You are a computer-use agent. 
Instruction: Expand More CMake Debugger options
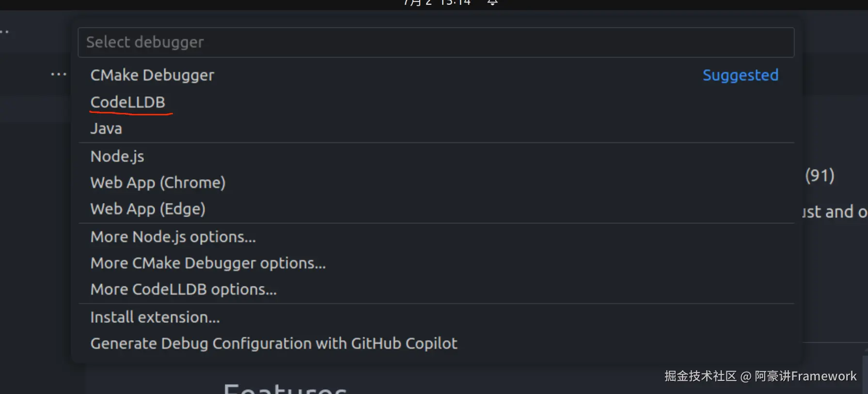point(208,263)
